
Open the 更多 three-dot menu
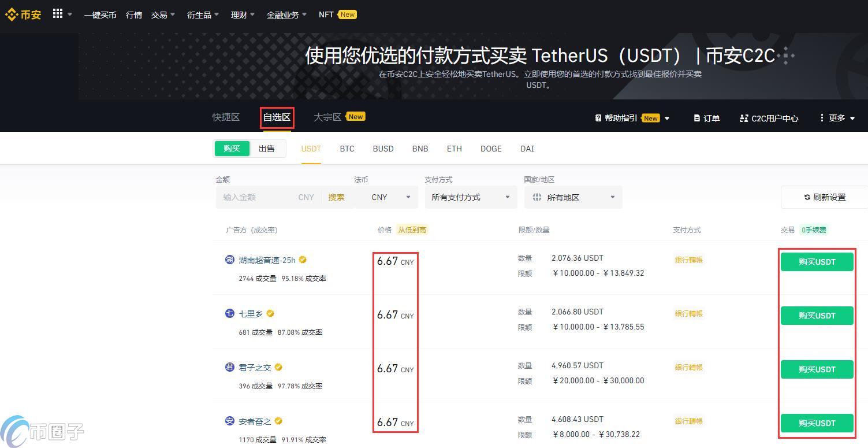tap(822, 118)
